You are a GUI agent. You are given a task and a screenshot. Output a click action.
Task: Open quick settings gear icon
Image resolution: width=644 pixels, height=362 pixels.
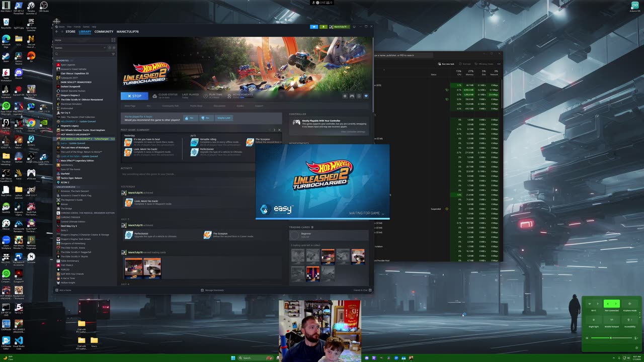(x=636, y=347)
